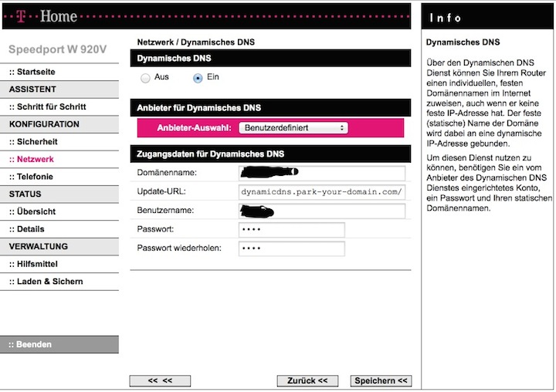The height and width of the screenshot is (392, 556).
Task: Click into the Update-URL field
Action: coord(321,191)
